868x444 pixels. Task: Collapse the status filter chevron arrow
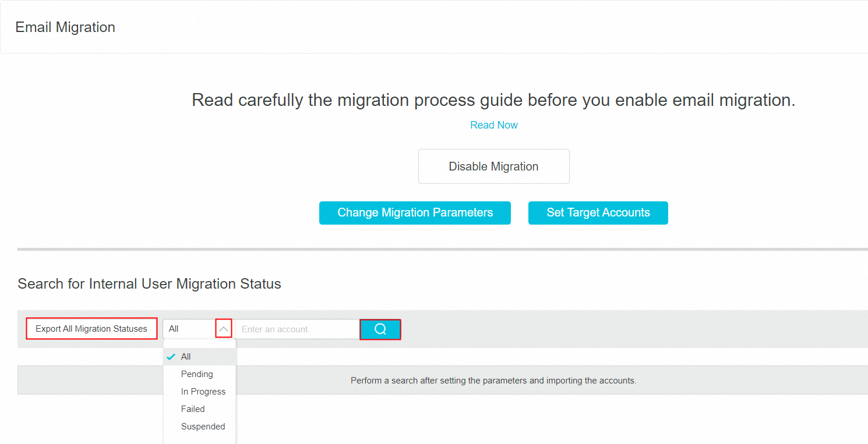(x=224, y=329)
